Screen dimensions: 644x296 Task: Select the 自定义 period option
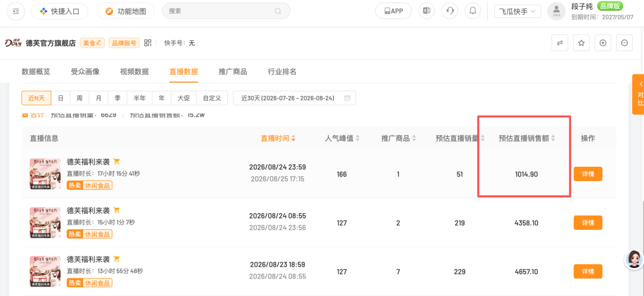(212, 98)
